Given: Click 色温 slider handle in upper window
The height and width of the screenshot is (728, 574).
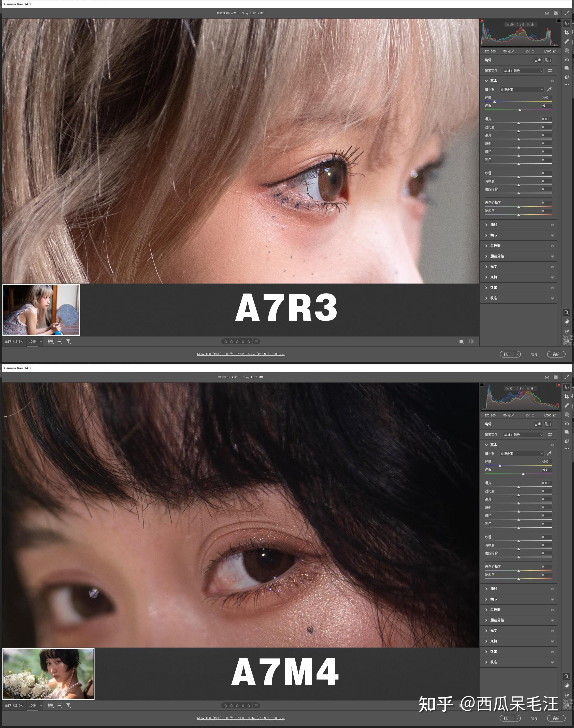Looking at the screenshot, I should (x=494, y=101).
